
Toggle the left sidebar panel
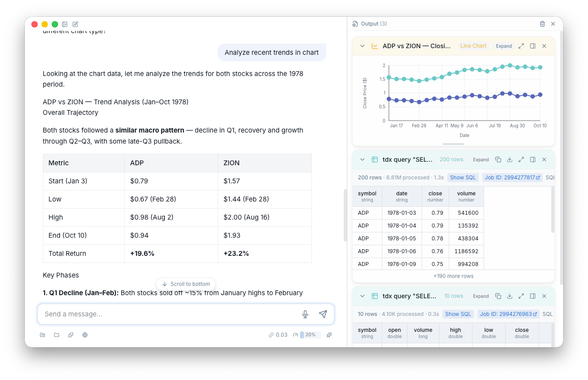tap(65, 24)
